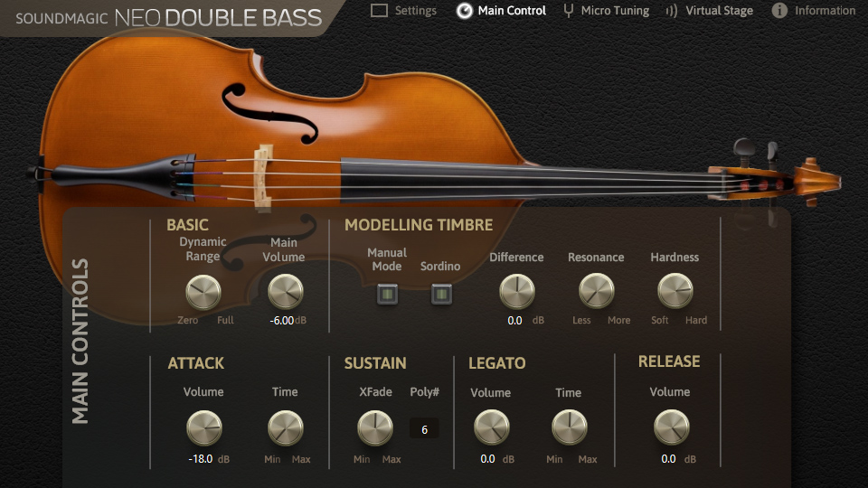Click the Legato Volume 0.0 dB value
Screen dimensions: 868x488
tap(487, 459)
